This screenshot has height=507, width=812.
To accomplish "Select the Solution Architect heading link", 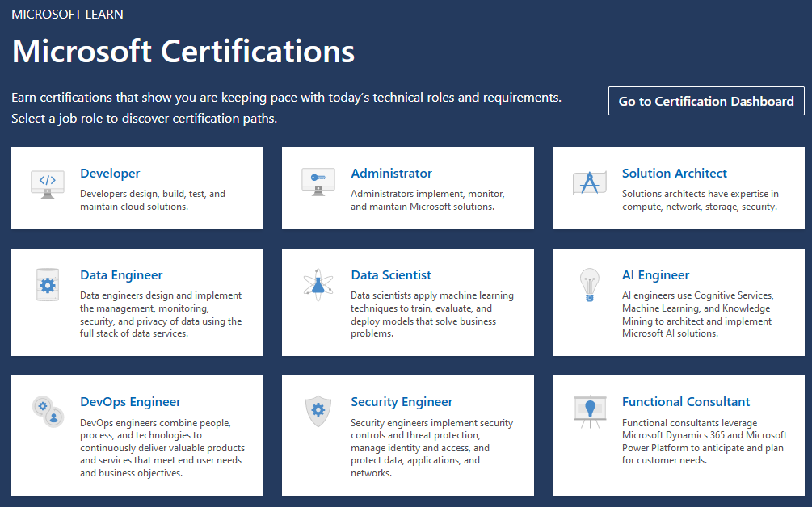I will [675, 174].
